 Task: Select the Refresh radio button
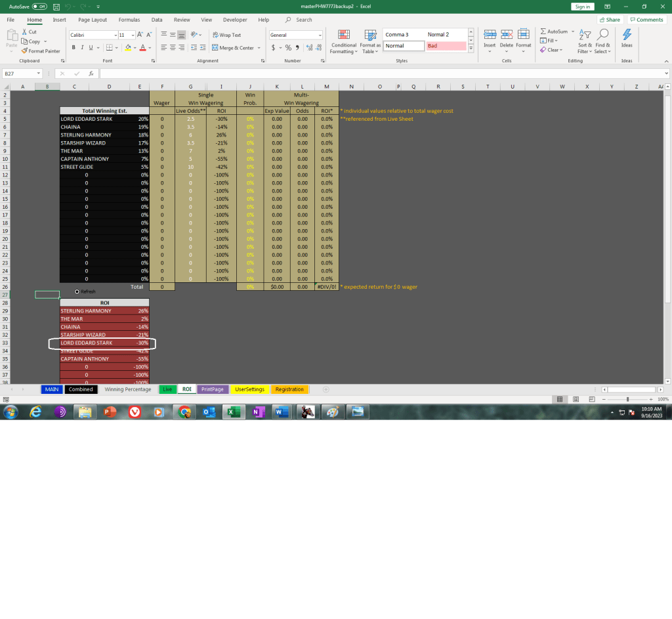(77, 291)
